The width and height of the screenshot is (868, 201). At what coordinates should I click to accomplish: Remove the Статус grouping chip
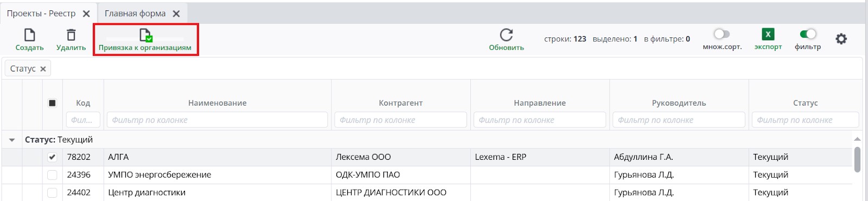(43, 69)
